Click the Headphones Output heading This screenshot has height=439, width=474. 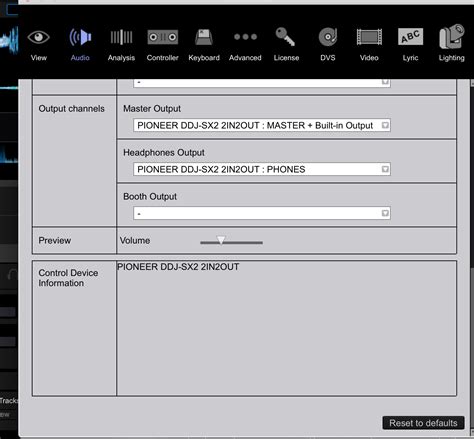tap(164, 153)
